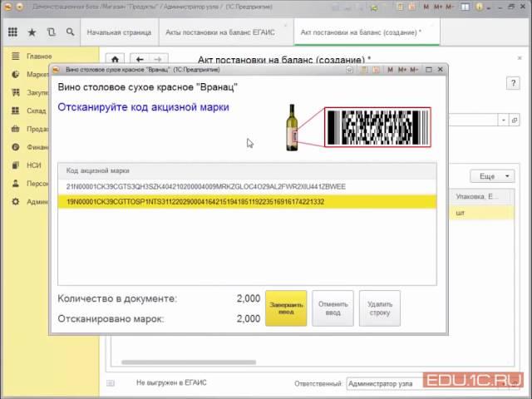Open НСИ section in sidebar

[x=34, y=165]
